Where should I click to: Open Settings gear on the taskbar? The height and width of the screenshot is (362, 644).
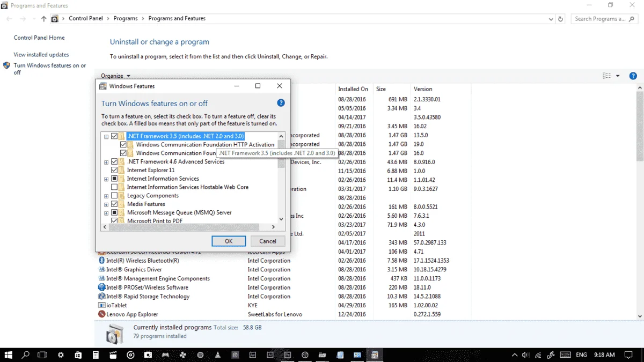pyautogui.click(x=61, y=355)
